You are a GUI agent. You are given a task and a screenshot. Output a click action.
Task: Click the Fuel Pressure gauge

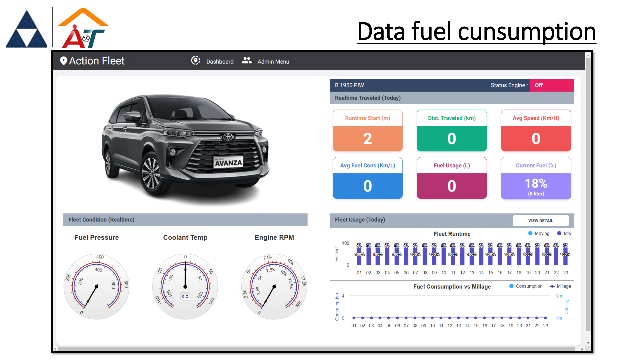coord(96,287)
